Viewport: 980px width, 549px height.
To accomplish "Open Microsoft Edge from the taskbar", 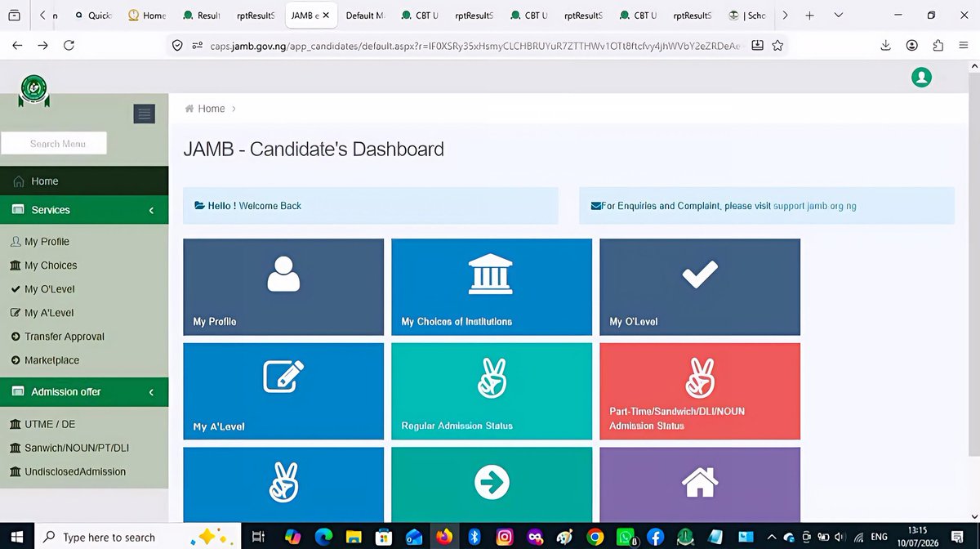I will [324, 537].
